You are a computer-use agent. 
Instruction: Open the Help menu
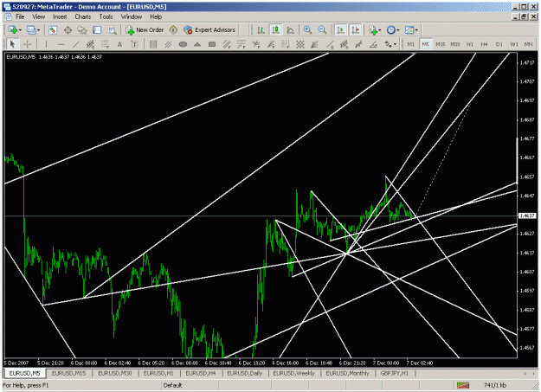(156, 16)
